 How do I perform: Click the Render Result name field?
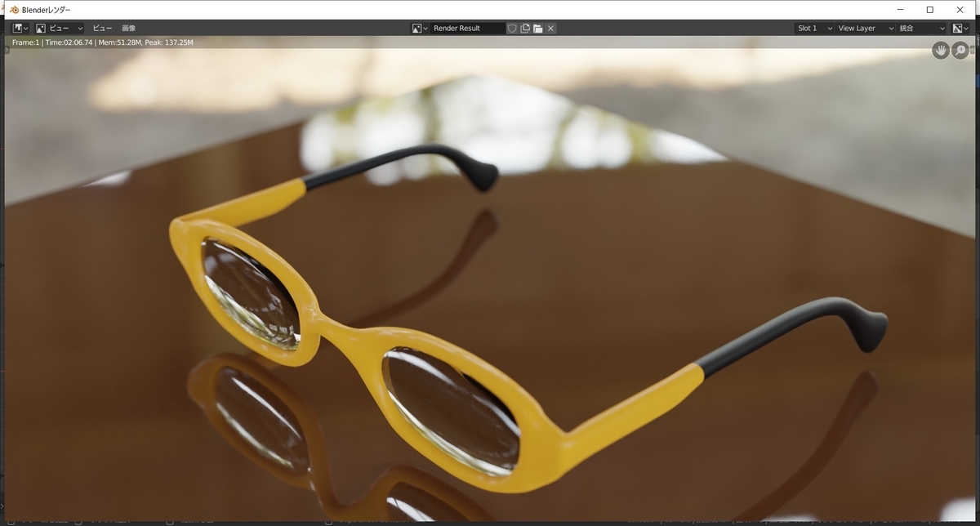tap(468, 28)
